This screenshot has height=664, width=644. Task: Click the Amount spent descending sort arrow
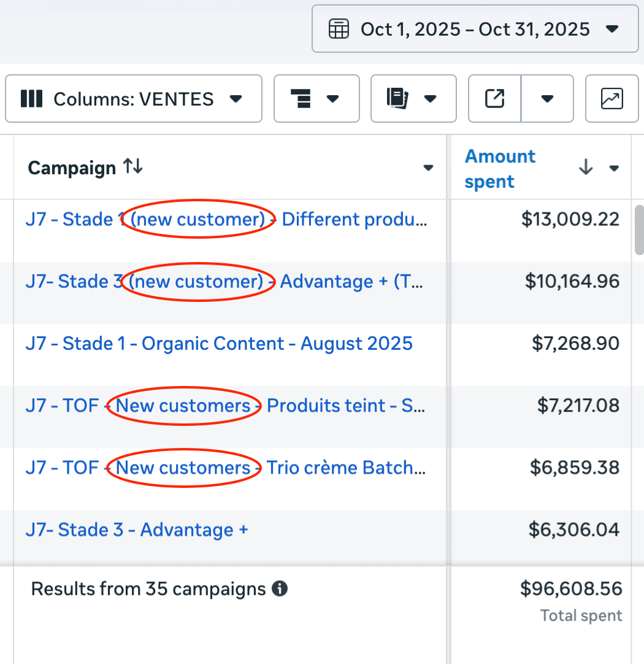click(x=586, y=167)
